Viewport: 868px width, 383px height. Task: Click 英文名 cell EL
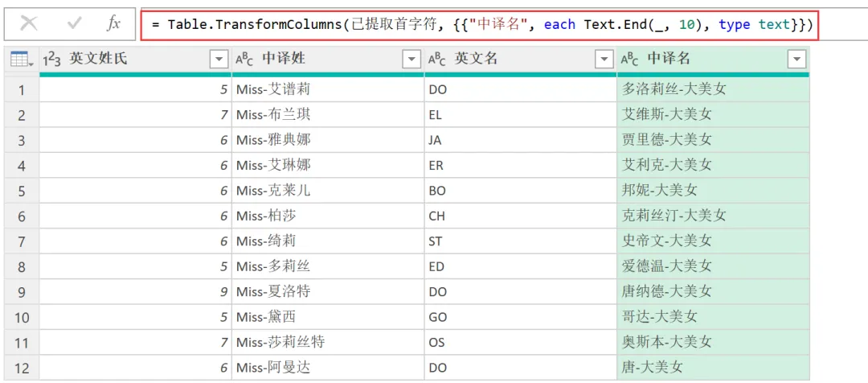pos(520,115)
